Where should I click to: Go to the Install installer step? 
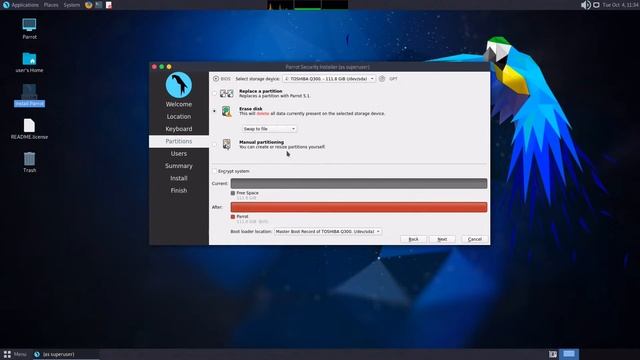[x=179, y=178]
